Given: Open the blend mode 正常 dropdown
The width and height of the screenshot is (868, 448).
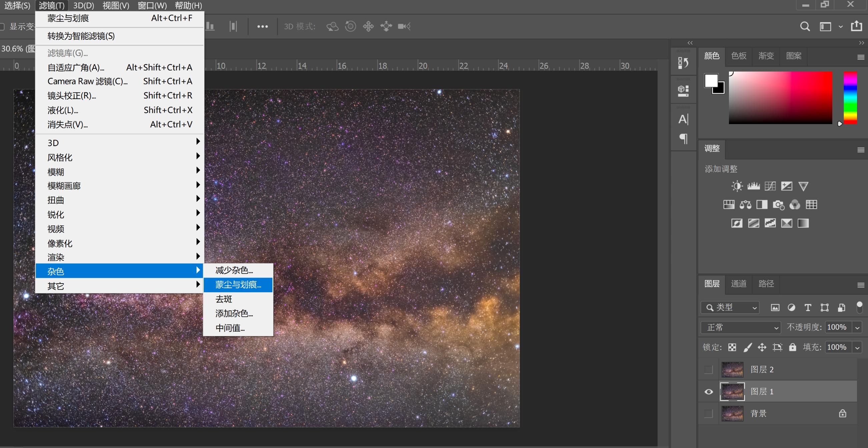Looking at the screenshot, I should coord(741,327).
